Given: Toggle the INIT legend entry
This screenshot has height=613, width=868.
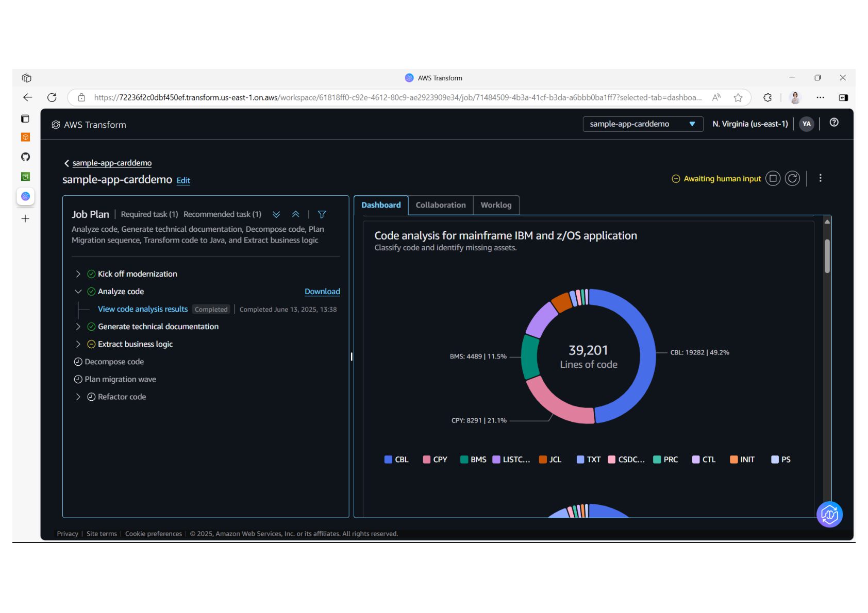Looking at the screenshot, I should pyautogui.click(x=742, y=459).
